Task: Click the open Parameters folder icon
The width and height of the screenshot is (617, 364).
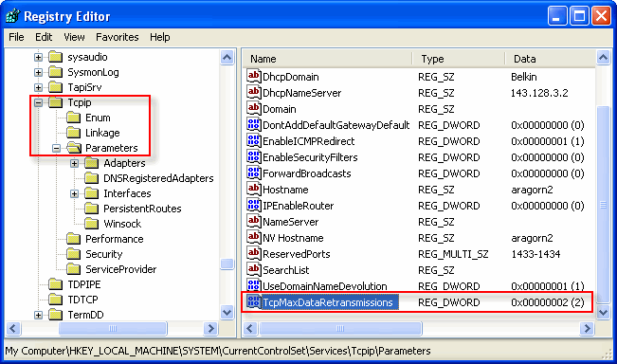Action: tap(74, 148)
